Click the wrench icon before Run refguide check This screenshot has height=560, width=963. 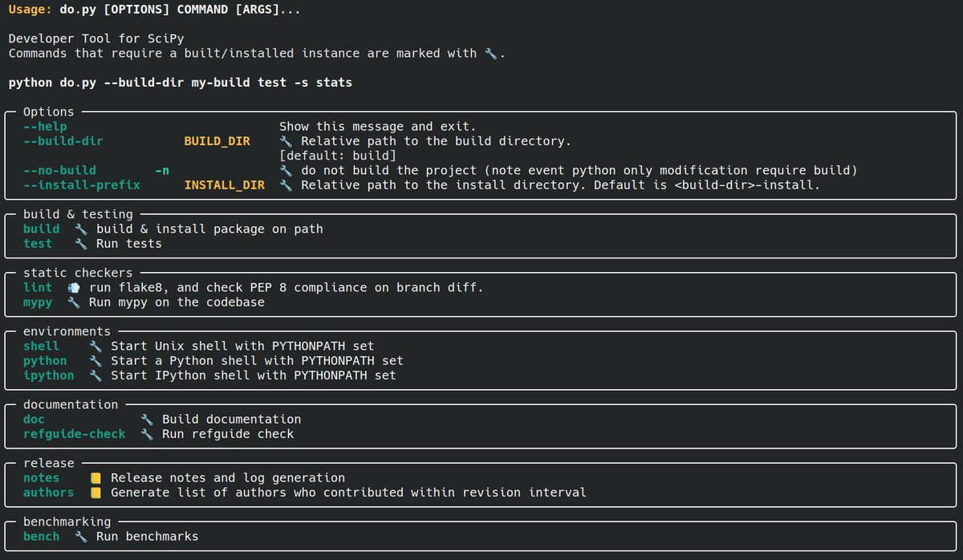(147, 434)
